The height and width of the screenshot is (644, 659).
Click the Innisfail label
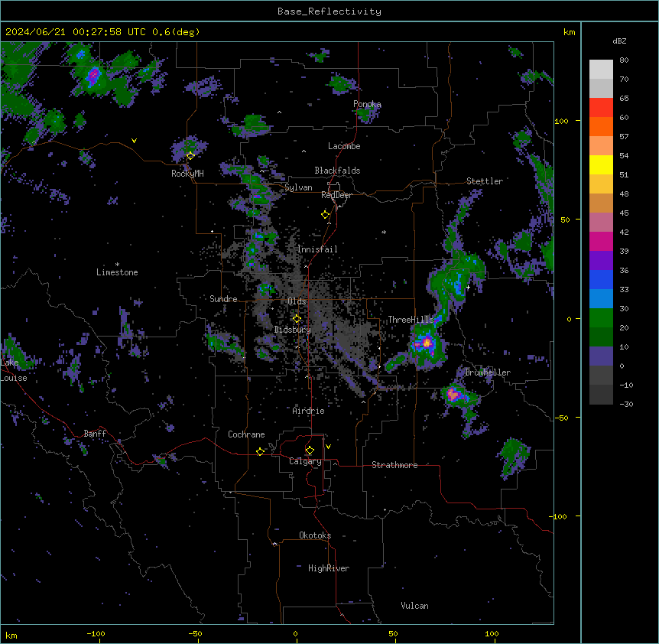[317, 249]
